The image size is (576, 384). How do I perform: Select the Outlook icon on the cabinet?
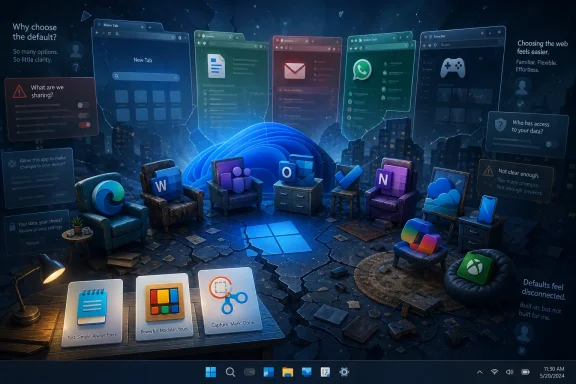[x=296, y=170]
